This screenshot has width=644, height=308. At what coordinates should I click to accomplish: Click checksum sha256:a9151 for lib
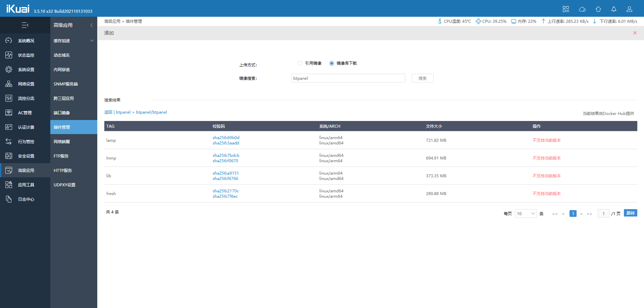225,173
